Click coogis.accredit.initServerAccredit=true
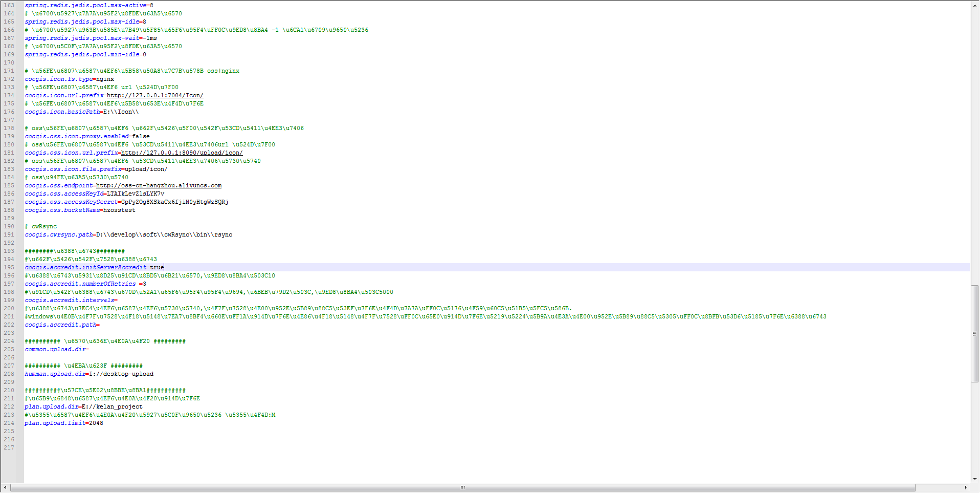 [95, 267]
